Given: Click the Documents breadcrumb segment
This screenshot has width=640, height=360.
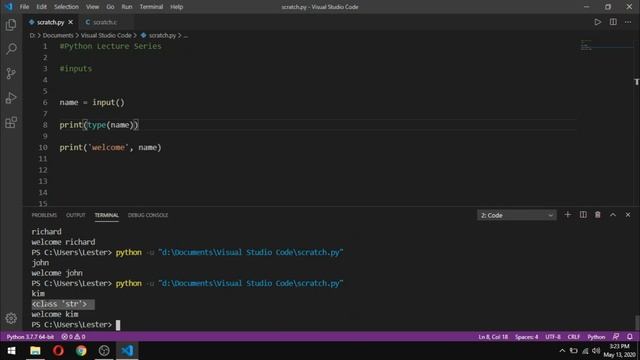Looking at the screenshot, I should [x=58, y=36].
